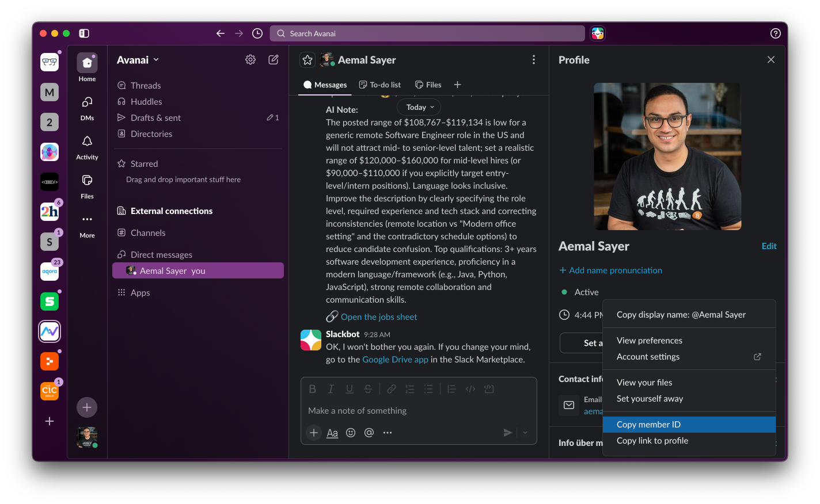This screenshot has height=504, width=820.
Task: Switch to the Files tab
Action: [x=428, y=85]
